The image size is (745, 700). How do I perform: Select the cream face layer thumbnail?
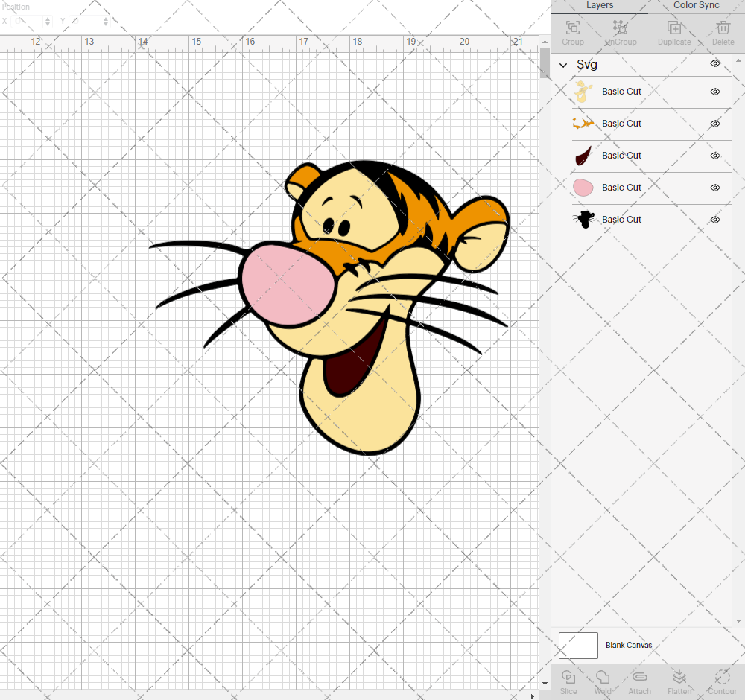point(583,92)
